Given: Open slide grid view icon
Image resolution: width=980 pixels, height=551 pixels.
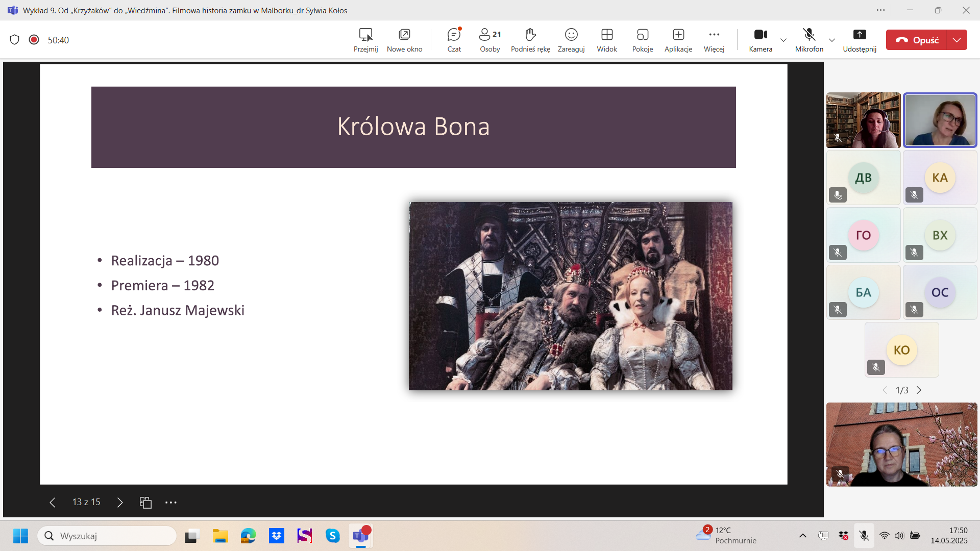Looking at the screenshot, I should (145, 503).
